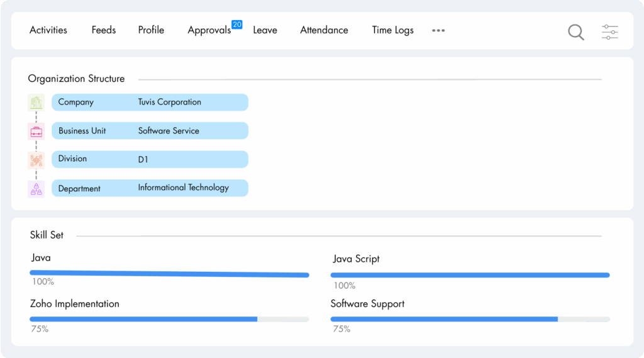This screenshot has width=644, height=358.
Task: Select the D1 division value
Action: click(143, 159)
